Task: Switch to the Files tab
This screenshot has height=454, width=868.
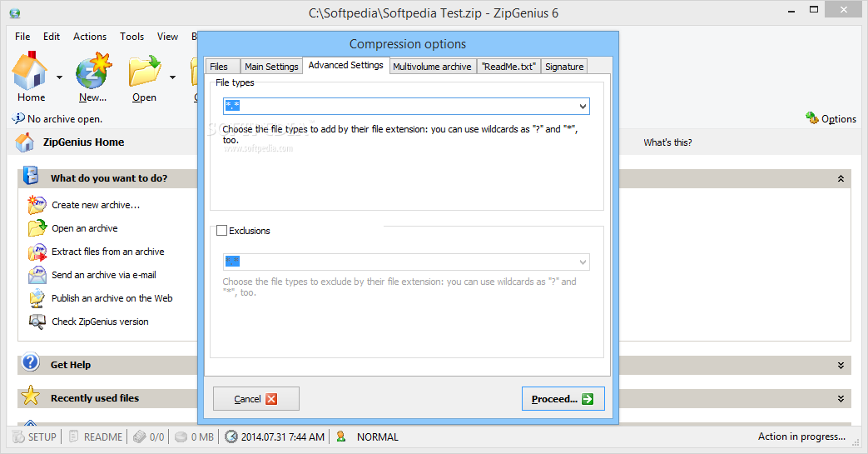Action: 222,67
